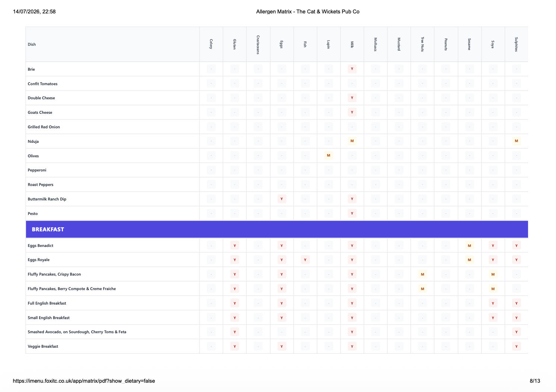Click Eggs Royale Fish Y badge
Viewport: 556px width, 392px height.
[x=305, y=260]
